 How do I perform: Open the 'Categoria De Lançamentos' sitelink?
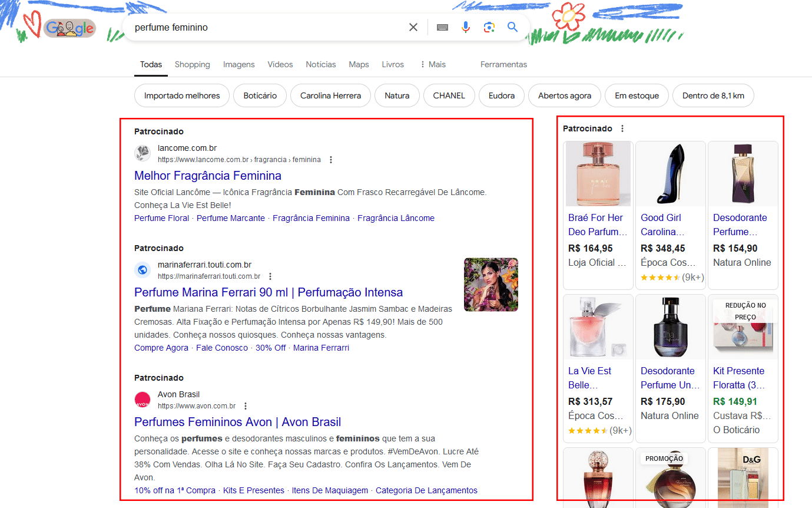pos(426,490)
